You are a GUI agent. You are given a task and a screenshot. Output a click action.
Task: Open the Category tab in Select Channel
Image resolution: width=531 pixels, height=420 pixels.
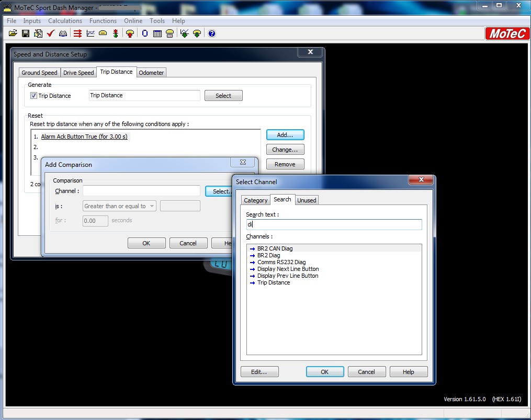pyautogui.click(x=256, y=200)
